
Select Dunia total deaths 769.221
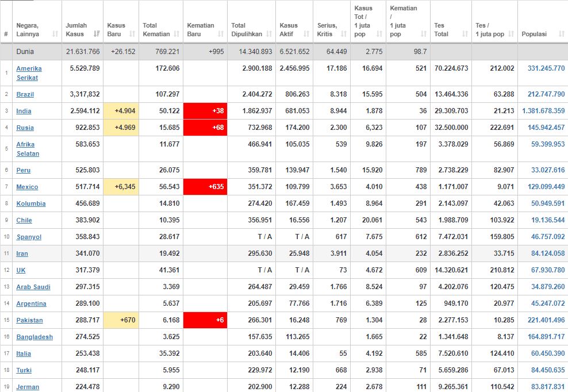[x=161, y=52]
